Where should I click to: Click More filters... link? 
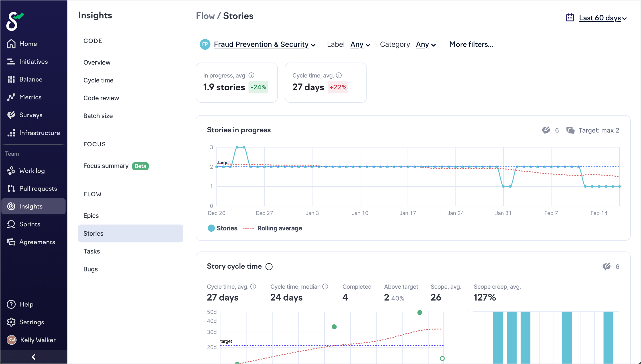471,44
